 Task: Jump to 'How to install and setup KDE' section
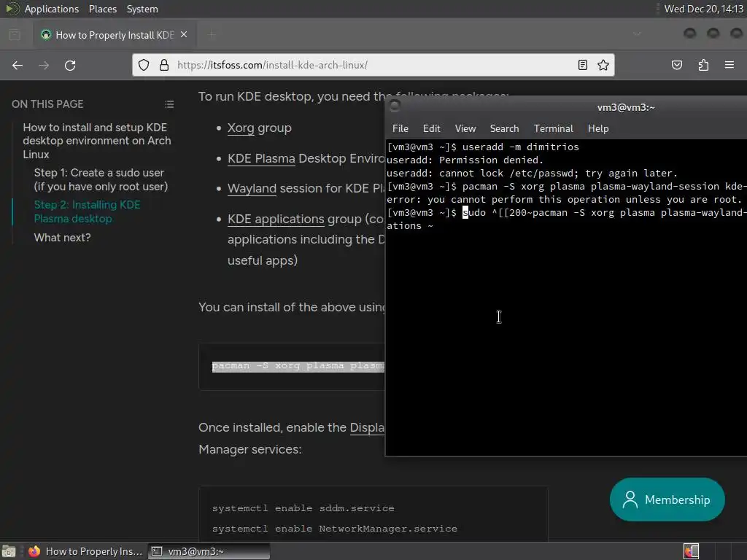tap(97, 141)
